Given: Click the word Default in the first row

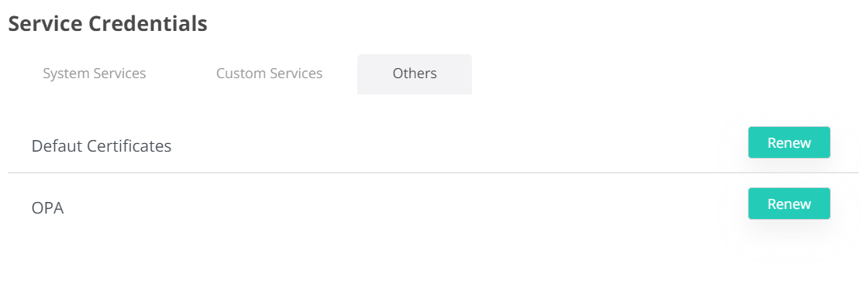Looking at the screenshot, I should pos(56,145).
